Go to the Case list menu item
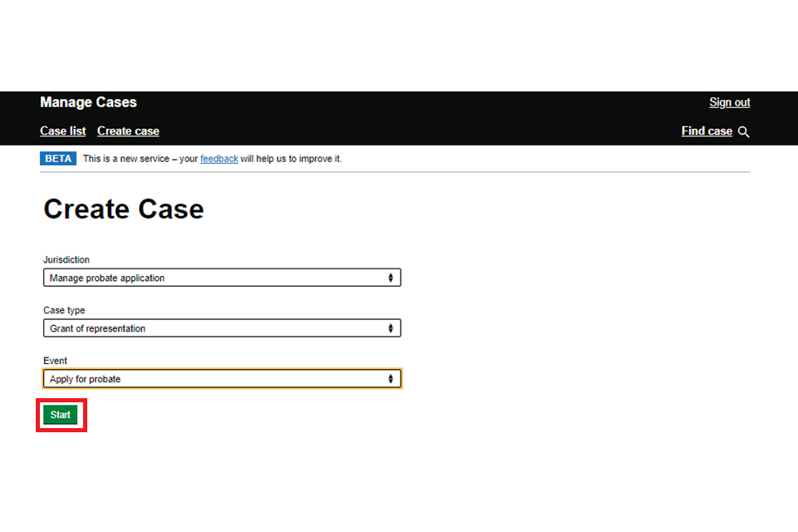The width and height of the screenshot is (798, 532). [x=63, y=131]
